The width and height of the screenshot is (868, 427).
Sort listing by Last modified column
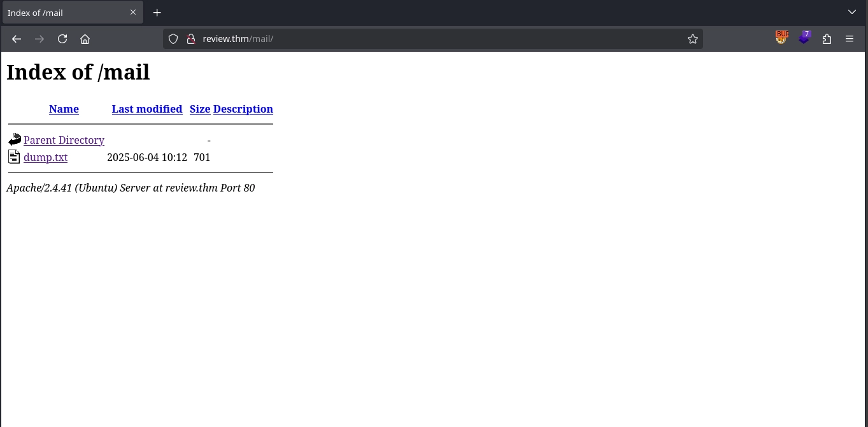147,109
